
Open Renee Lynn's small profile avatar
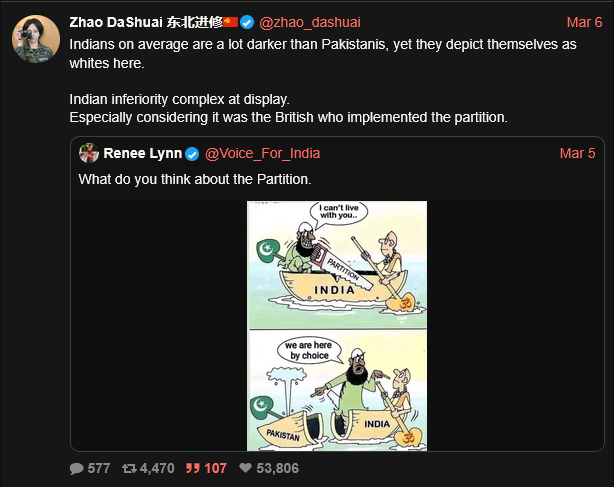89,153
